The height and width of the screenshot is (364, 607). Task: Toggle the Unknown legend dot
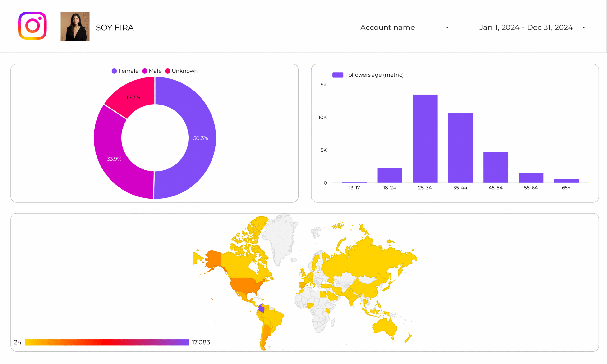click(168, 71)
